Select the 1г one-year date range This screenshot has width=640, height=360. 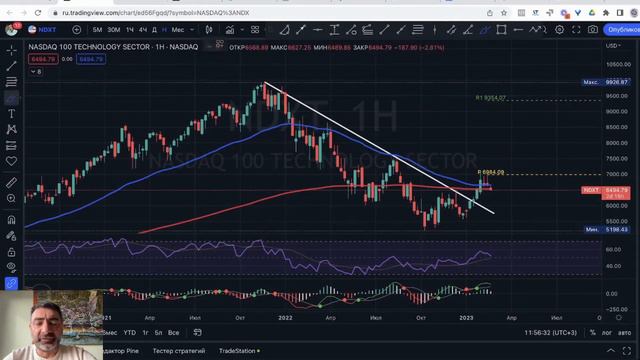pyautogui.click(x=146, y=333)
